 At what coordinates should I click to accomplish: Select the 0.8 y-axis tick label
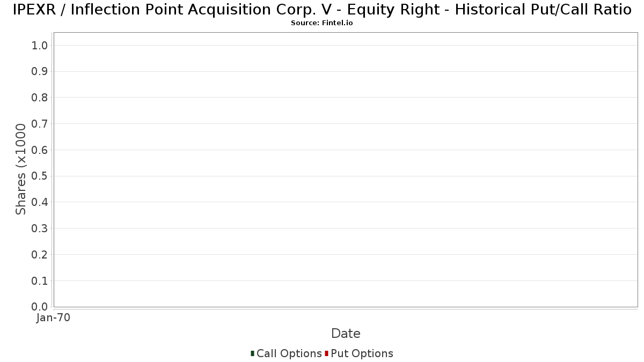point(40,98)
